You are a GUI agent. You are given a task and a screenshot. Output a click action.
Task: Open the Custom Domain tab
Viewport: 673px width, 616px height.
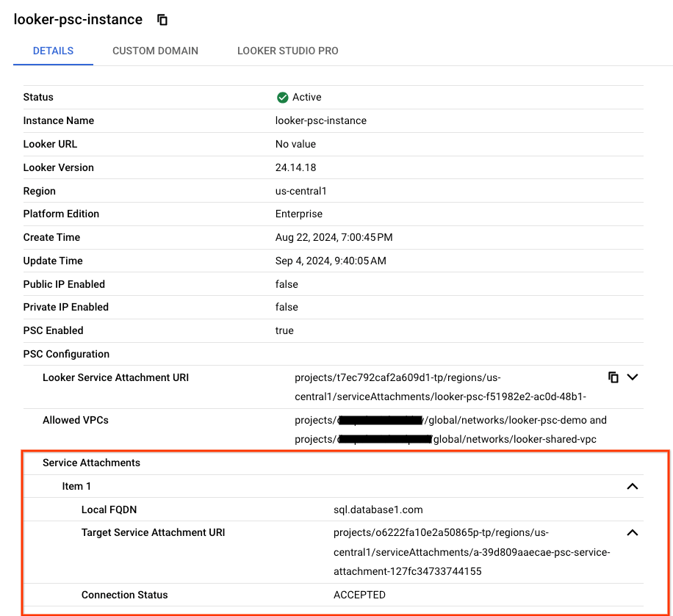[x=155, y=51]
